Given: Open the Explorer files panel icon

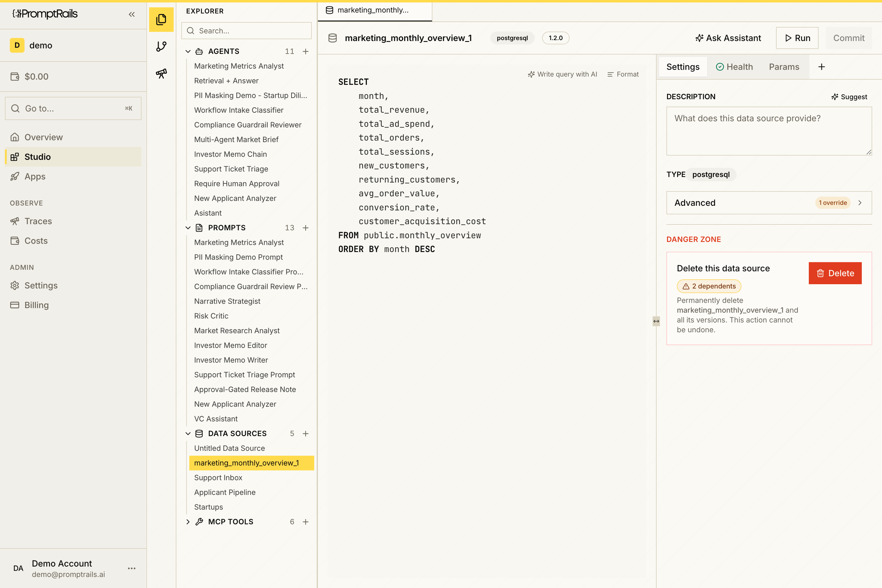Looking at the screenshot, I should coord(161,20).
